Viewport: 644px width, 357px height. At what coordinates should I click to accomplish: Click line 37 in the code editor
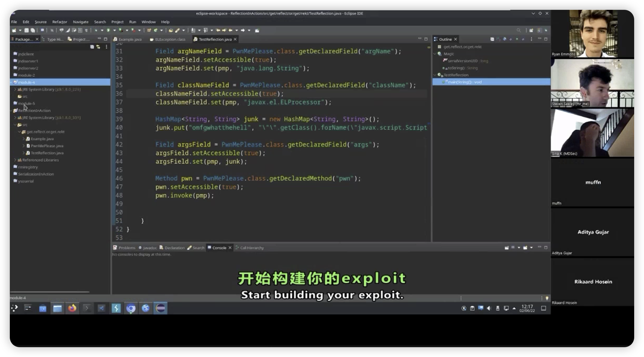pyautogui.click(x=243, y=102)
